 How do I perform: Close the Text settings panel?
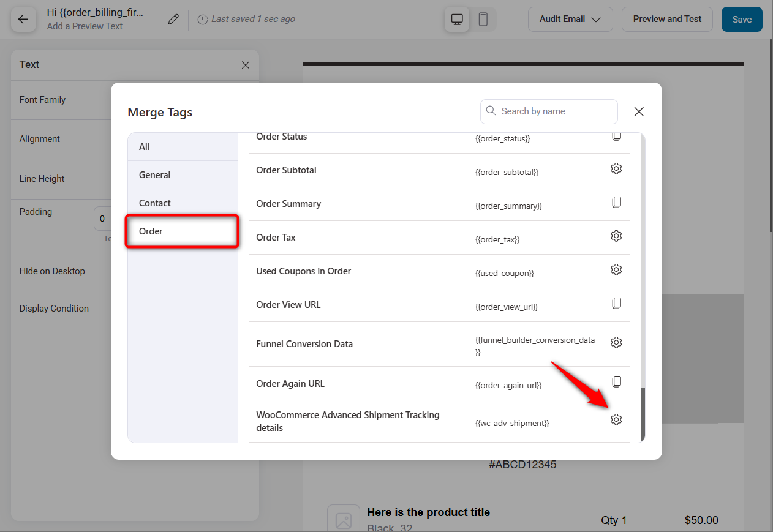[x=246, y=65]
